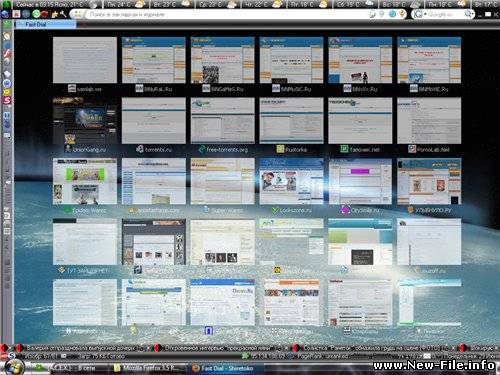Viewport: 500px width, 375px height.
Task: Open the Rustorka thumbnail preview
Action: (x=291, y=121)
